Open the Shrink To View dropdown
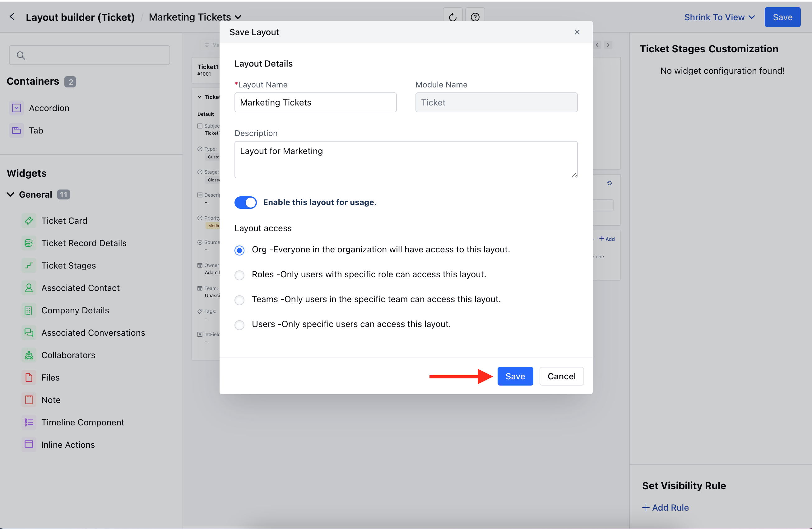The image size is (812, 529). 719,17
